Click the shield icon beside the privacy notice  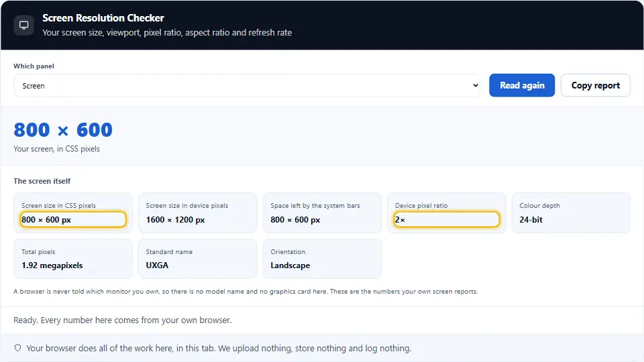click(x=17, y=348)
